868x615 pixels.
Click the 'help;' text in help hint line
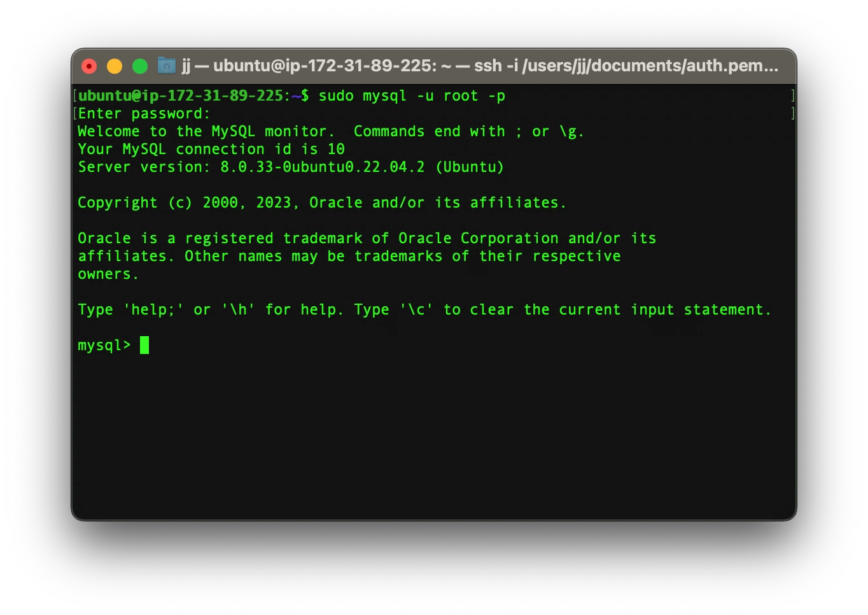click(x=153, y=309)
